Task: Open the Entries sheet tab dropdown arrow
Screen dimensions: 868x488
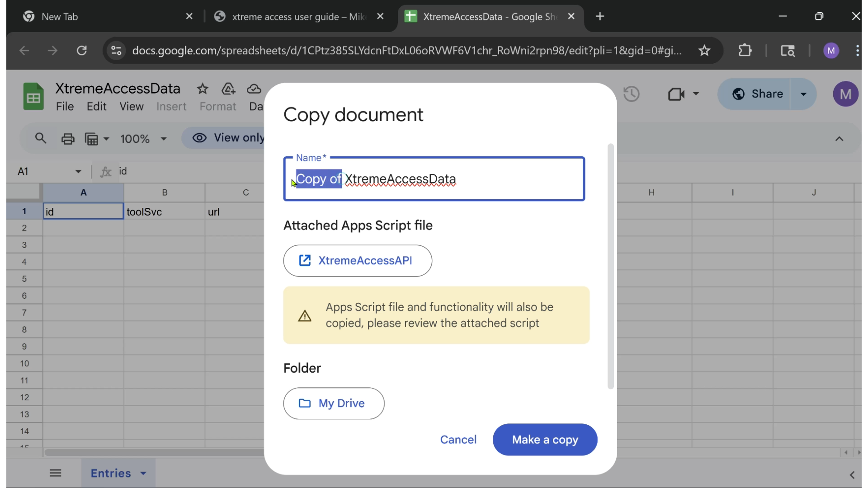Action: (143, 474)
